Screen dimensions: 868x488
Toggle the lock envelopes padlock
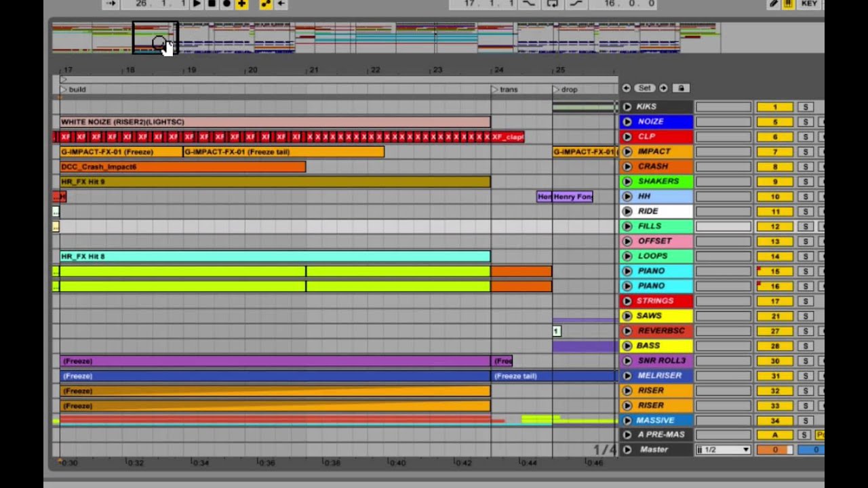pos(681,88)
